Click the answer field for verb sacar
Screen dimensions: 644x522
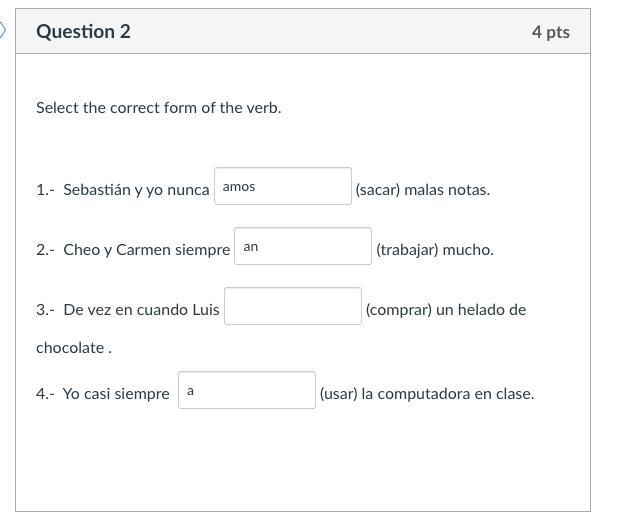[283, 187]
